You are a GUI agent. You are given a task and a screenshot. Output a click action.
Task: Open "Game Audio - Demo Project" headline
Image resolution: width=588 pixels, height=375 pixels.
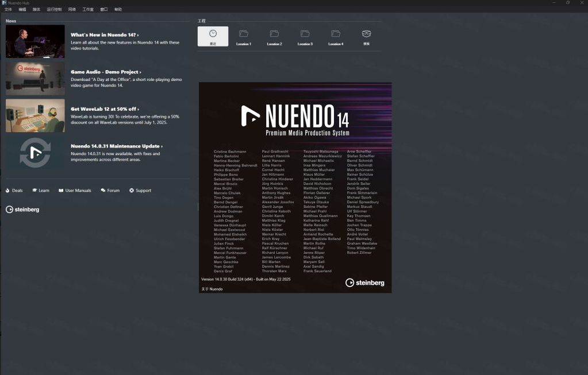click(x=105, y=72)
